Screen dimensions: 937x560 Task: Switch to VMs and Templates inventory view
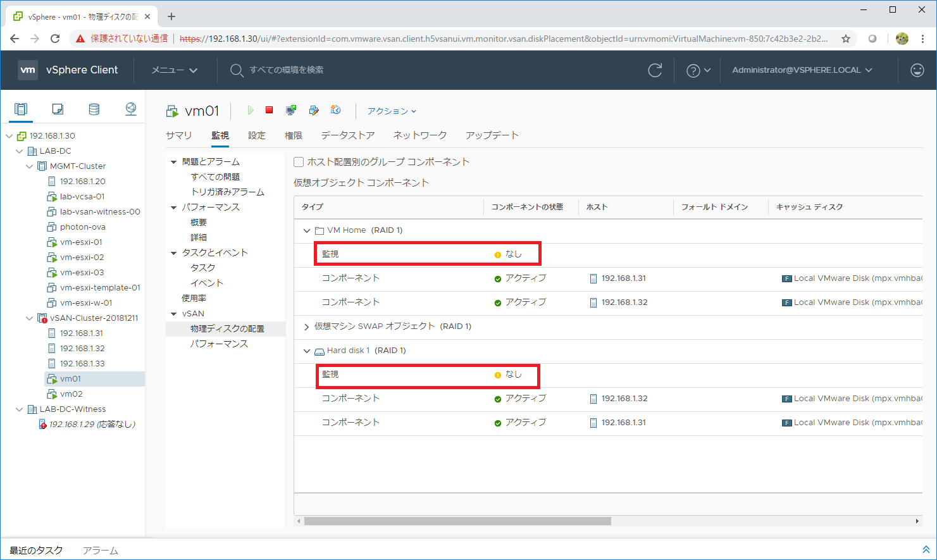(x=58, y=109)
